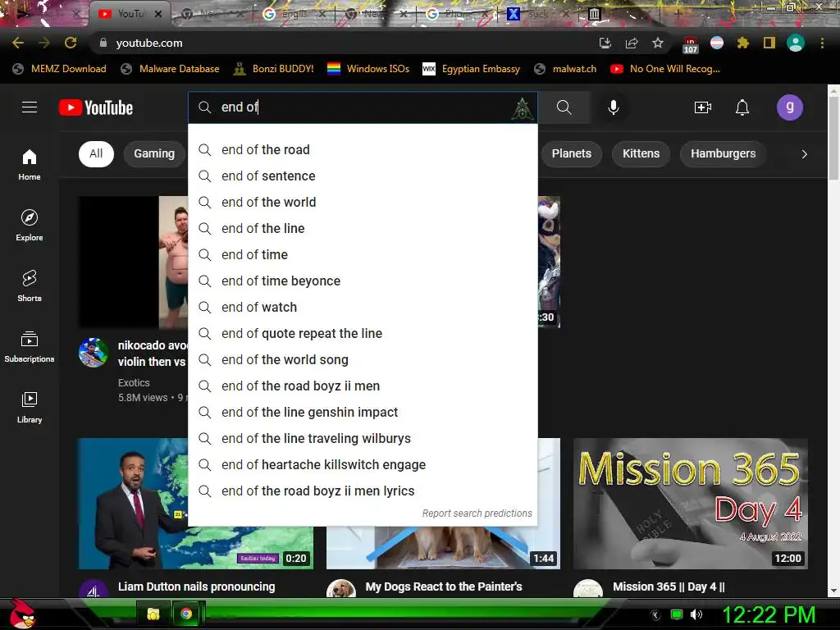Select the Planets filter chip
The width and height of the screenshot is (840, 630).
(x=571, y=153)
